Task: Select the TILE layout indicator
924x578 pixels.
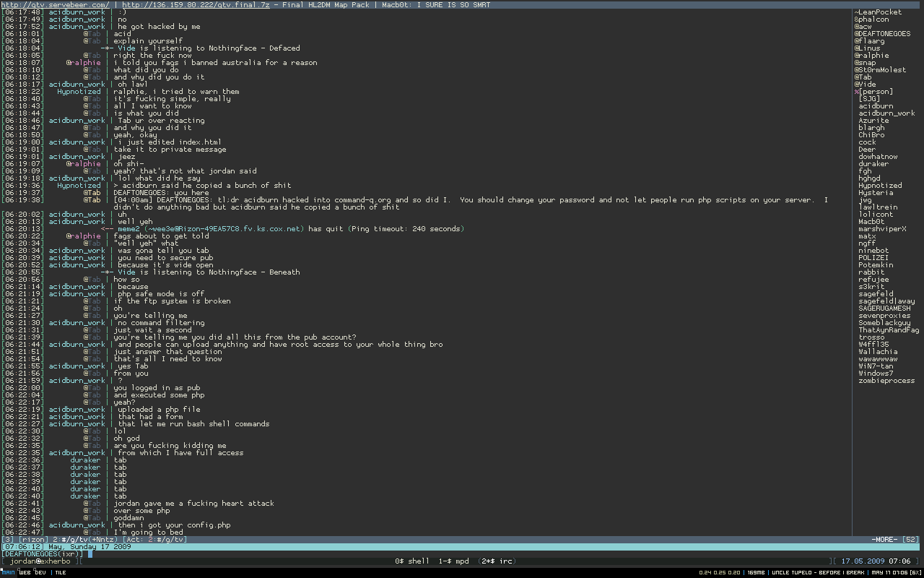Action: [61, 572]
